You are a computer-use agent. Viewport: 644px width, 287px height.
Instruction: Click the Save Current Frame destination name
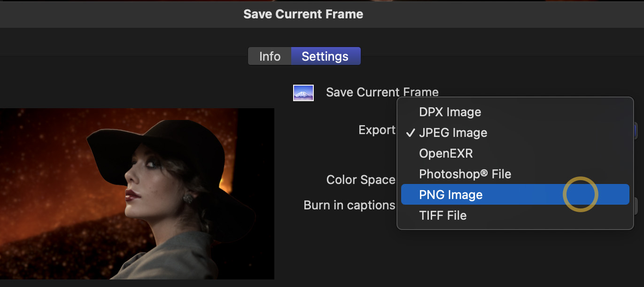click(382, 92)
